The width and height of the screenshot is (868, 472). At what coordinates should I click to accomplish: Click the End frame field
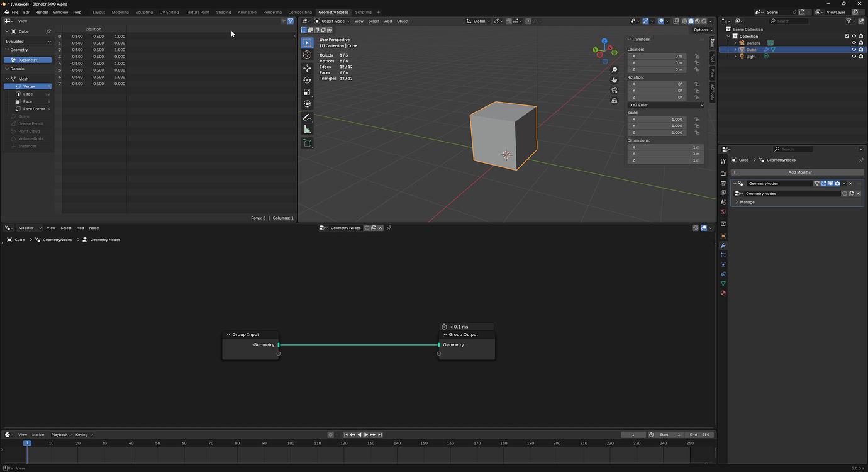(x=699, y=434)
